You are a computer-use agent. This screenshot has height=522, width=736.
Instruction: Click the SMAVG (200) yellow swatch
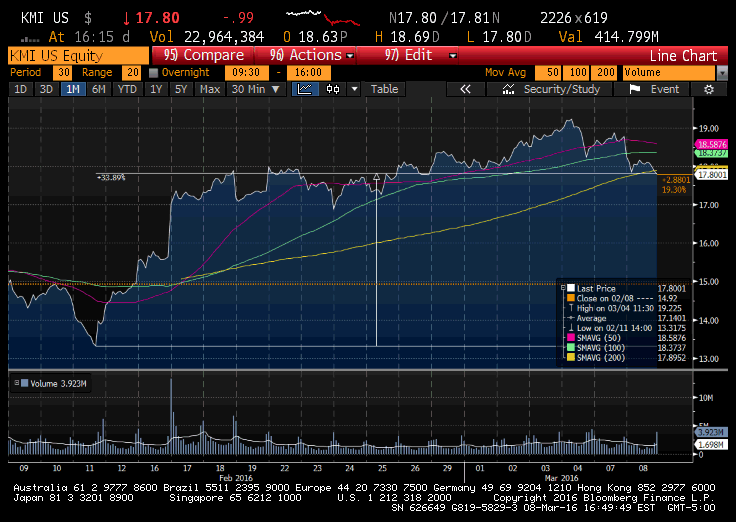tap(571, 357)
